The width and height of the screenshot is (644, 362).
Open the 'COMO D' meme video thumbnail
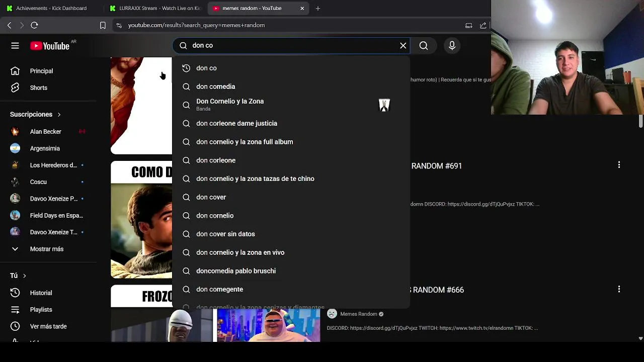[141, 220]
